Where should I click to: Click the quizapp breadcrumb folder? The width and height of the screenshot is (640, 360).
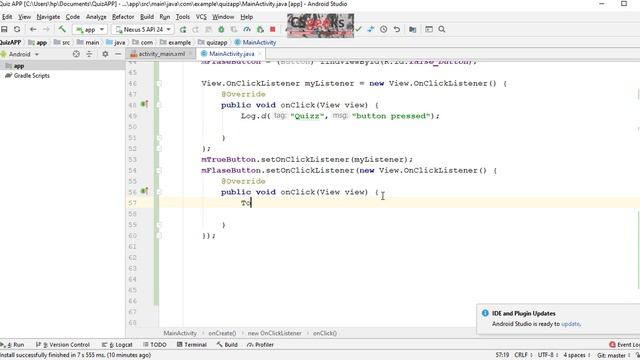213,42
